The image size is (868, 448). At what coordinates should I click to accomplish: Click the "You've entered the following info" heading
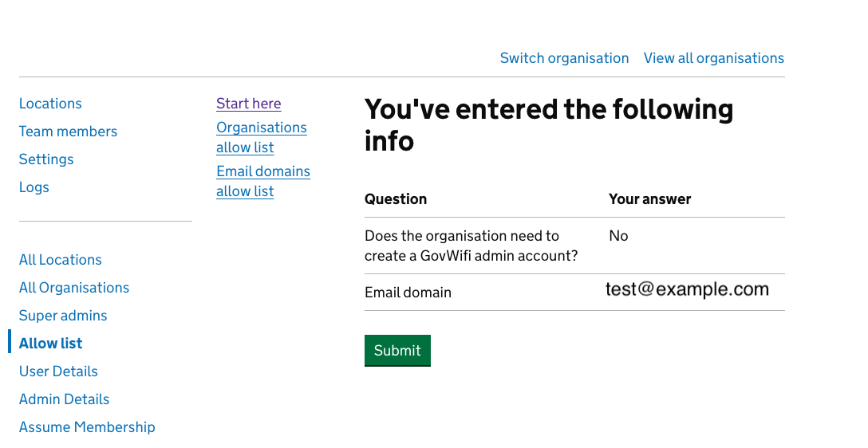click(549, 124)
